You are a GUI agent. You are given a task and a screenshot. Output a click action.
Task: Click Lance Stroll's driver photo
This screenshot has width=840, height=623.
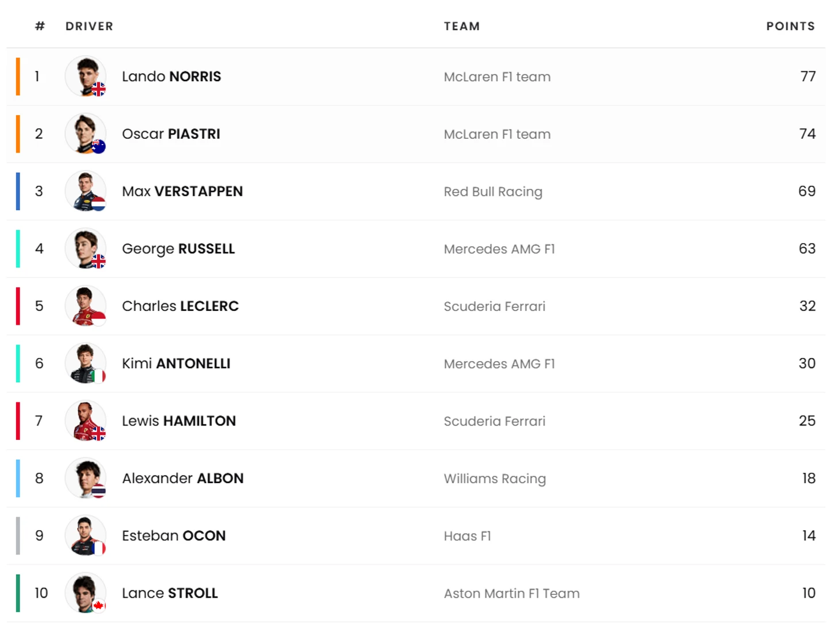tap(86, 593)
